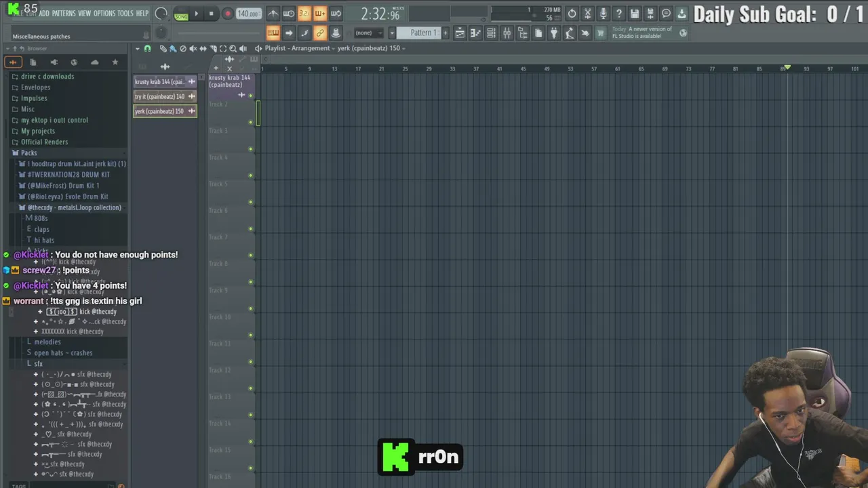The width and height of the screenshot is (868, 488).
Task: Adjust the master volume knob
Action: (x=161, y=14)
